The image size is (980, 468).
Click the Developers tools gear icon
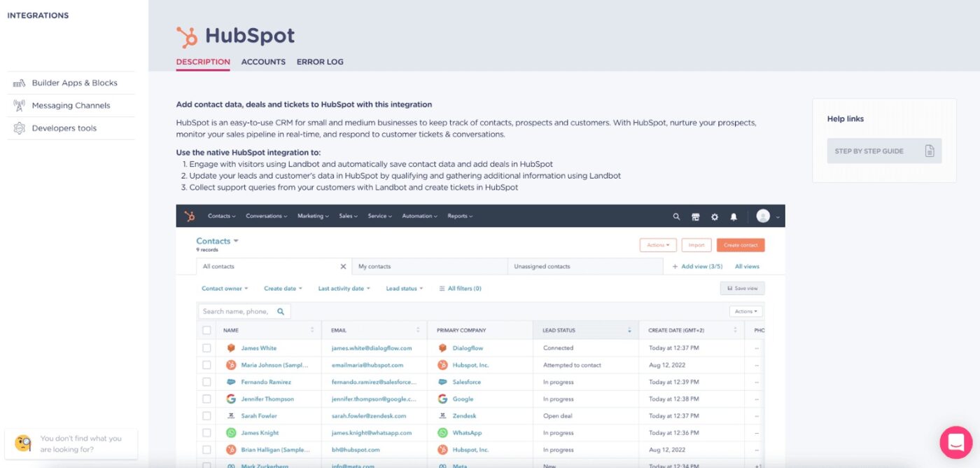click(20, 128)
